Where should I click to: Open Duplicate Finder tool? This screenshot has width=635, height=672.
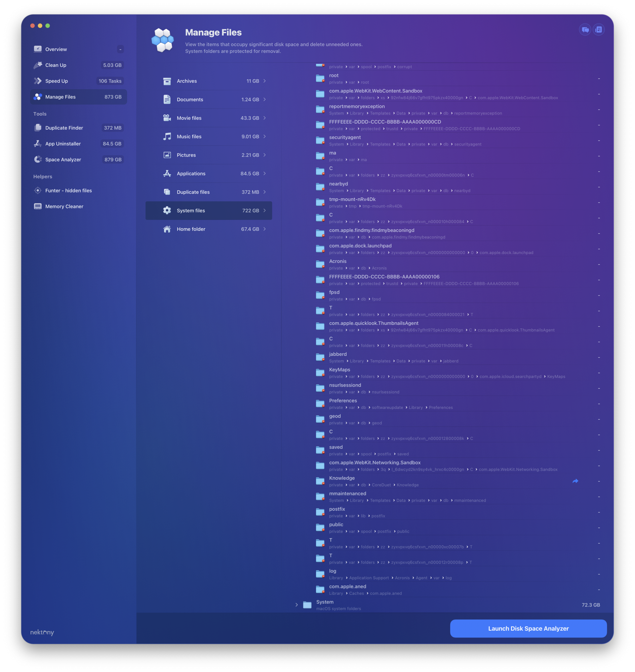[x=79, y=128]
